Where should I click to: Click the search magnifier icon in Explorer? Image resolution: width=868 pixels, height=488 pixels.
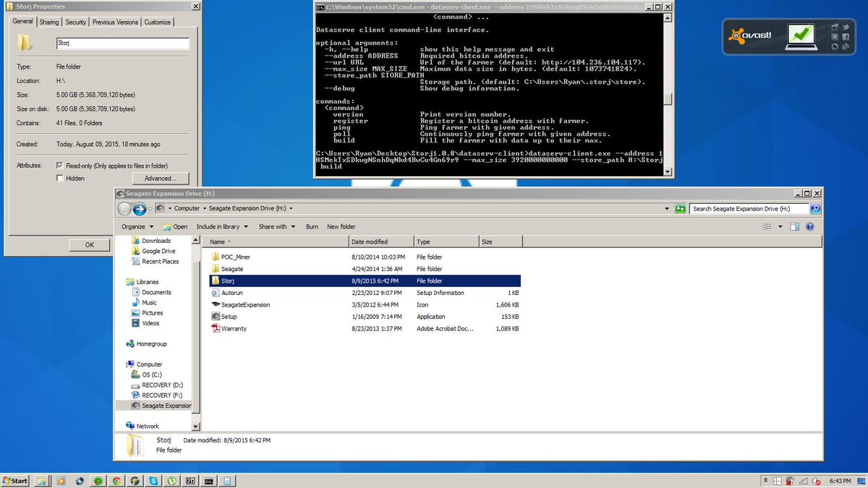coord(814,209)
